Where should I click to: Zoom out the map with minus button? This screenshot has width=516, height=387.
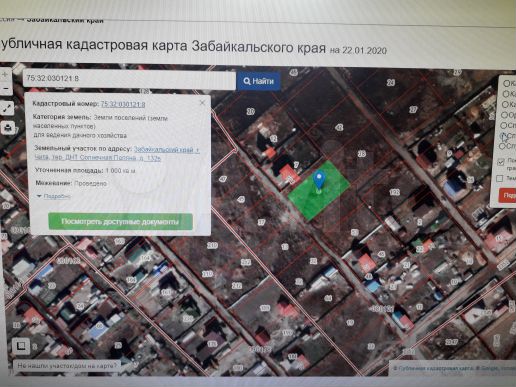(x=5, y=89)
